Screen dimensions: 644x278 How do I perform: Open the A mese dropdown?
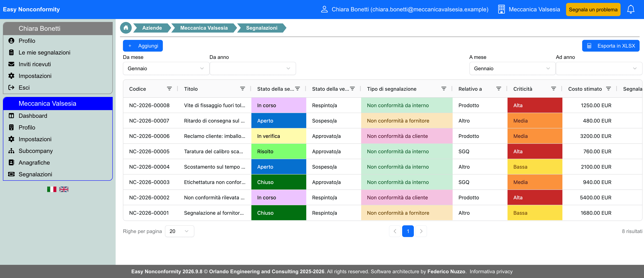coord(512,69)
